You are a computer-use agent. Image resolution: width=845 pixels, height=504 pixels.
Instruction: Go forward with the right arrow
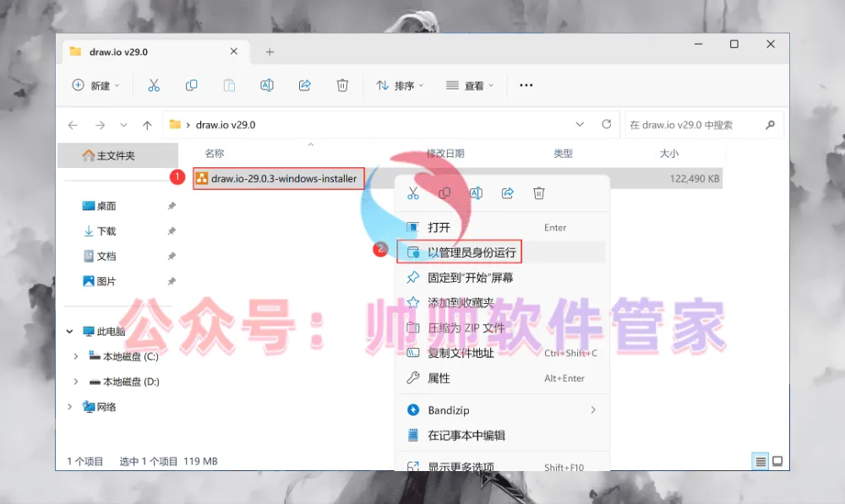[x=100, y=125]
